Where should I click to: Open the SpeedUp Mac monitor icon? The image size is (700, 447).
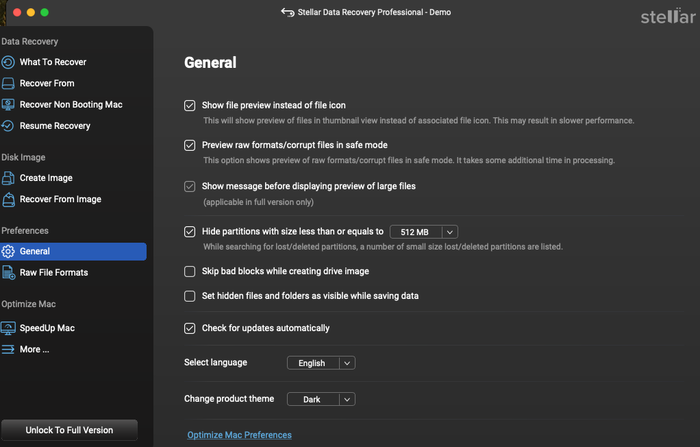(x=8, y=328)
